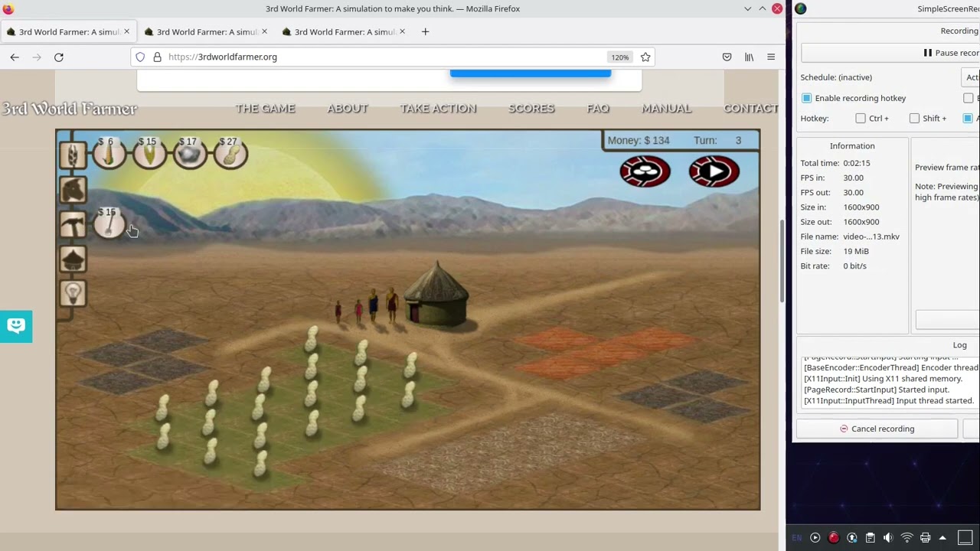Screen dimensions: 980x551
Task: Click the media player tray icon
Action: click(815, 538)
